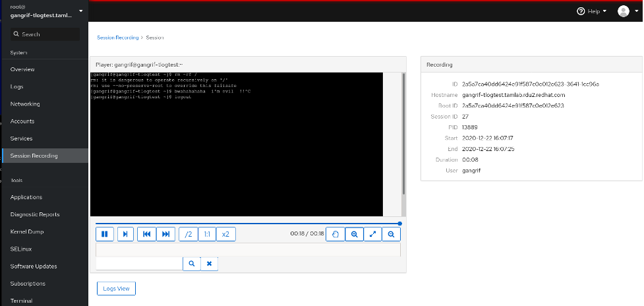Click the skip frame button
Viewport: 644px width, 306px height.
[125, 234]
